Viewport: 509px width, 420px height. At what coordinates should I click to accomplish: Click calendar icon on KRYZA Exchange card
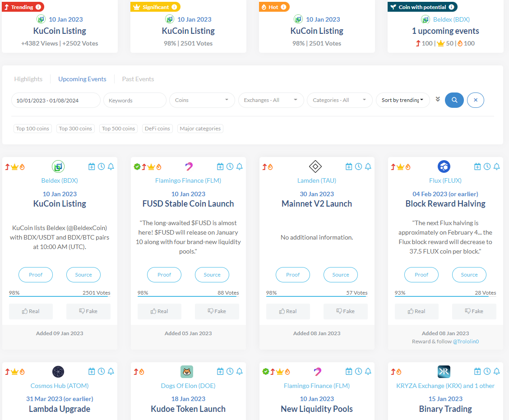(x=477, y=371)
